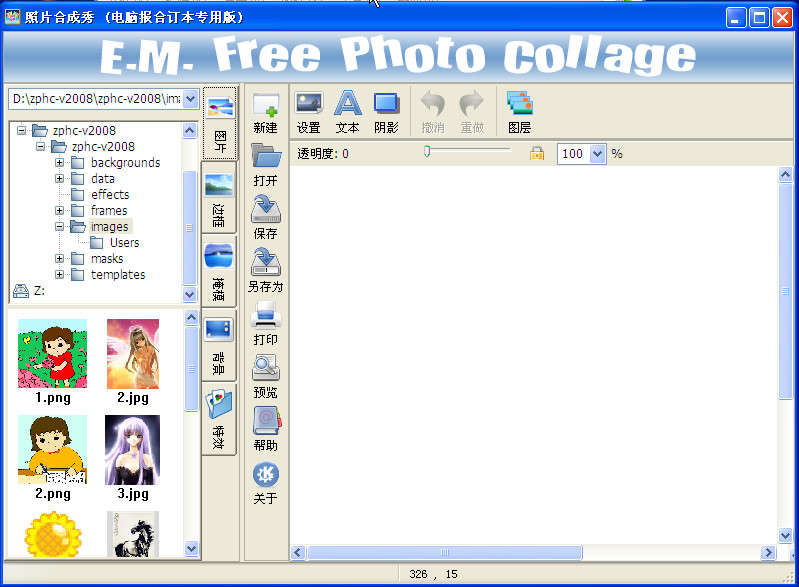Screen dimensions: 799x587
Task: Select the 文本 (Text) tool
Action: point(348,103)
